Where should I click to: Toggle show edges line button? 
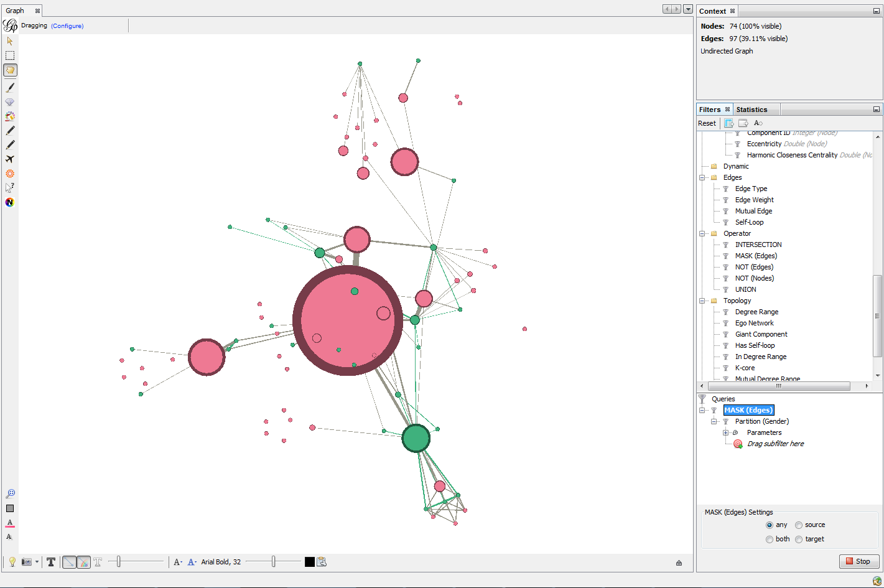click(69, 562)
